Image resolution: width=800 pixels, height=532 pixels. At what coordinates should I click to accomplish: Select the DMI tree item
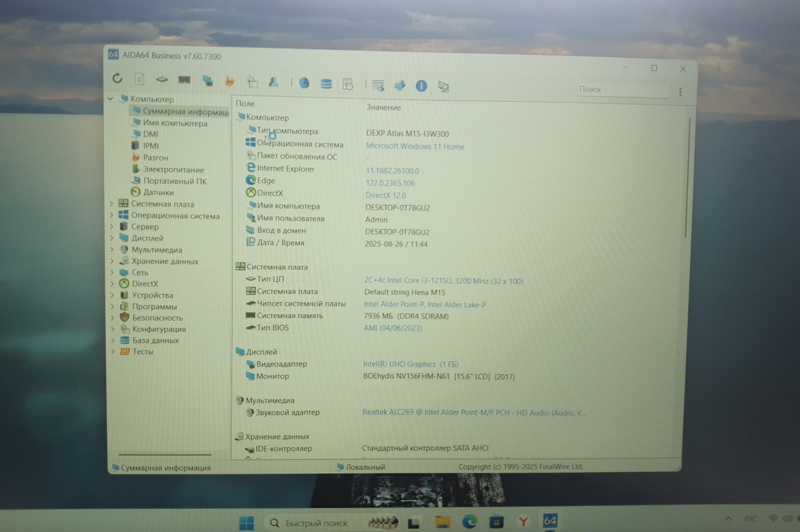(x=145, y=134)
